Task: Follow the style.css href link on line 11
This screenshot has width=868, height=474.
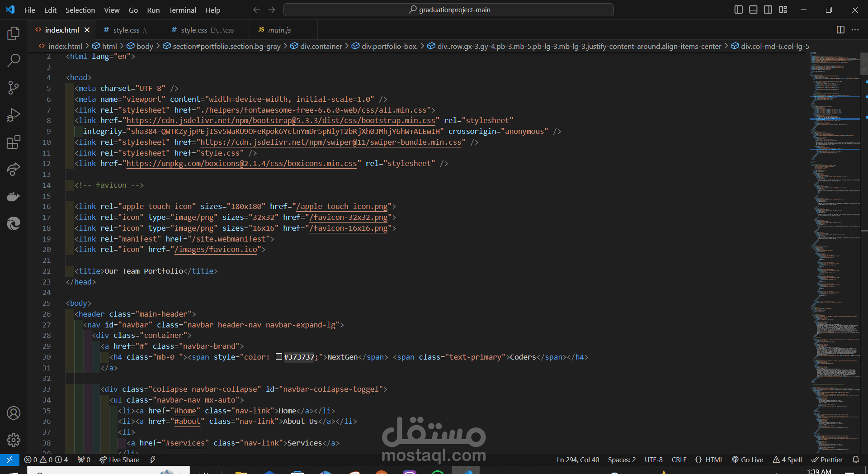Action: (x=220, y=153)
